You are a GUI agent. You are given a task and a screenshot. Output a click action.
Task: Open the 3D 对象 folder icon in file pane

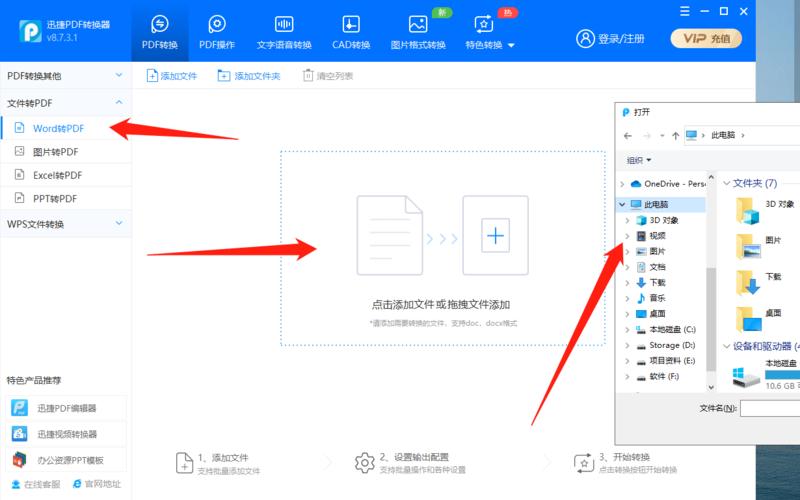click(x=747, y=210)
